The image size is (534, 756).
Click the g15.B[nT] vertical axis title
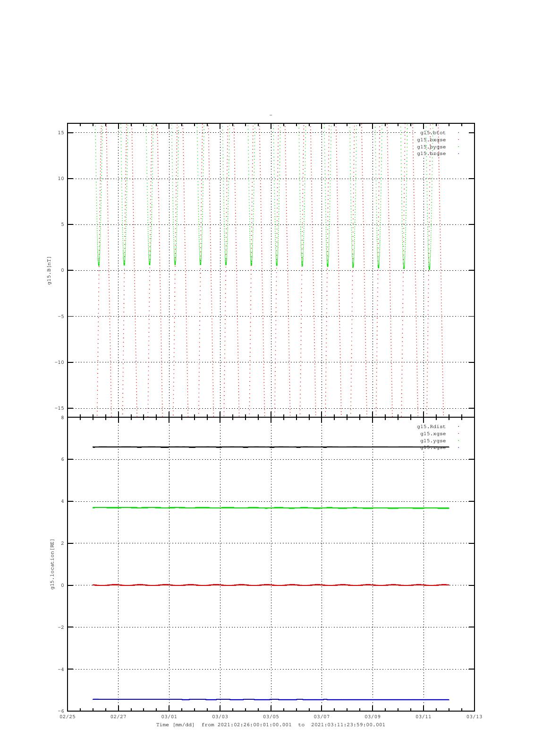coord(49,270)
